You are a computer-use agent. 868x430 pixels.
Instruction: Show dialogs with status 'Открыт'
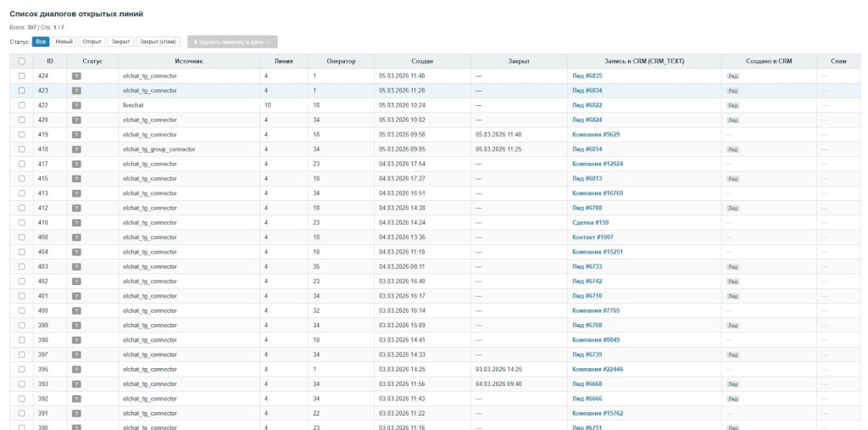(x=93, y=42)
